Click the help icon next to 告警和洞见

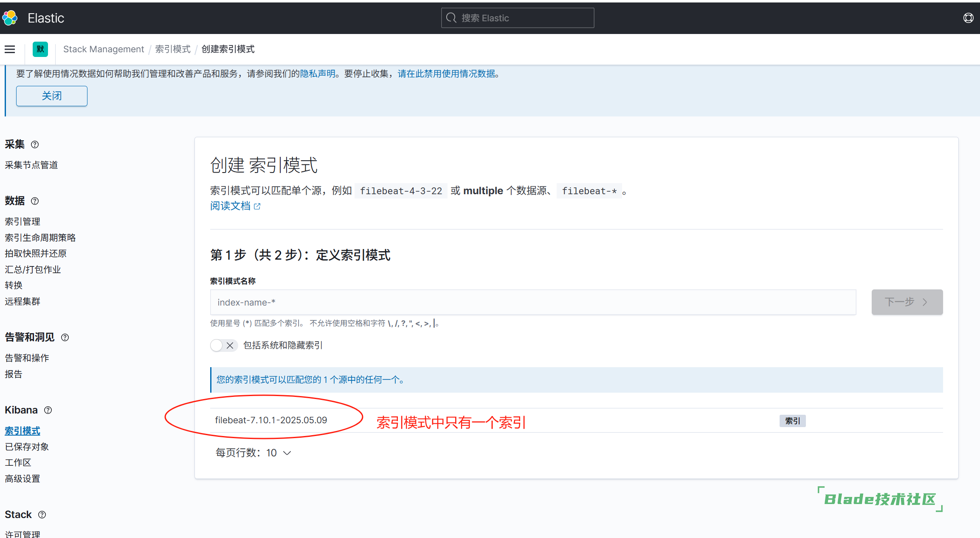pos(65,337)
